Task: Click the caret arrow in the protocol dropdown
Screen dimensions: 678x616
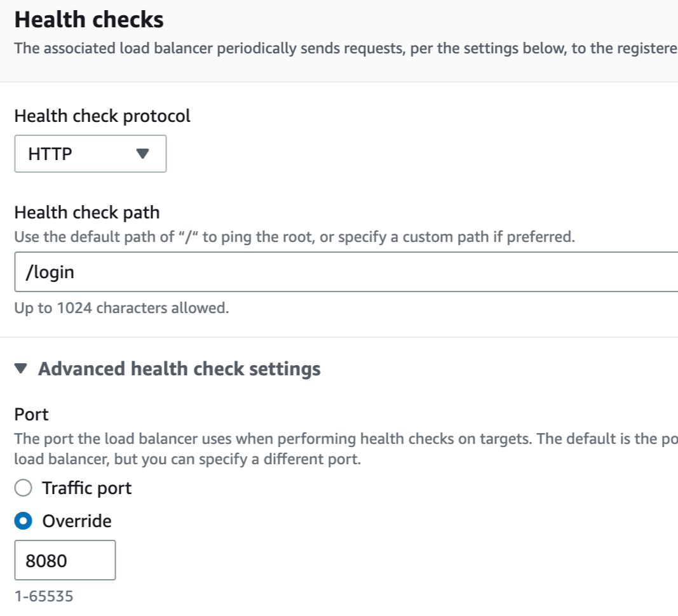Action: click(x=142, y=154)
